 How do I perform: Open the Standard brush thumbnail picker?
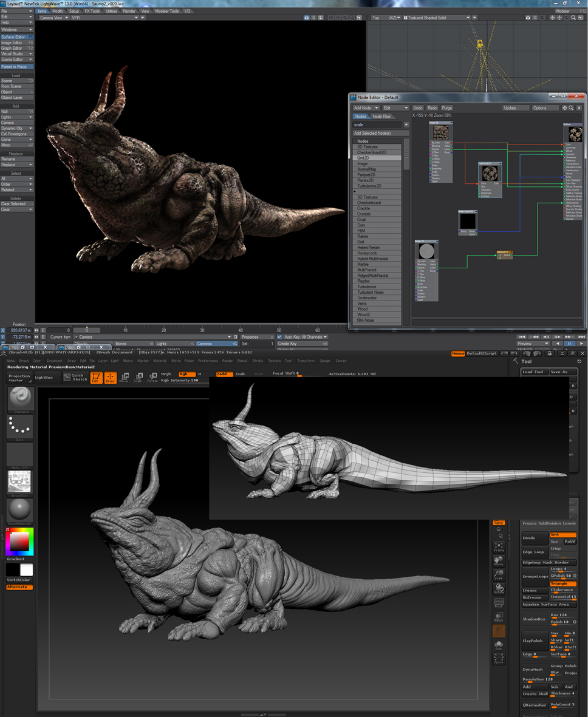point(19,398)
